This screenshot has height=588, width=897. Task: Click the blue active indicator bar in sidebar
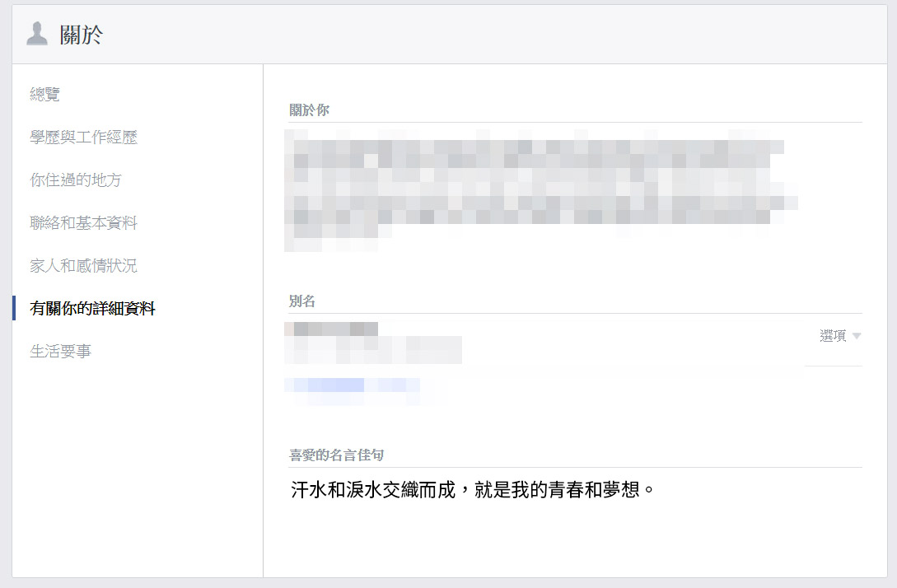pyautogui.click(x=14, y=308)
